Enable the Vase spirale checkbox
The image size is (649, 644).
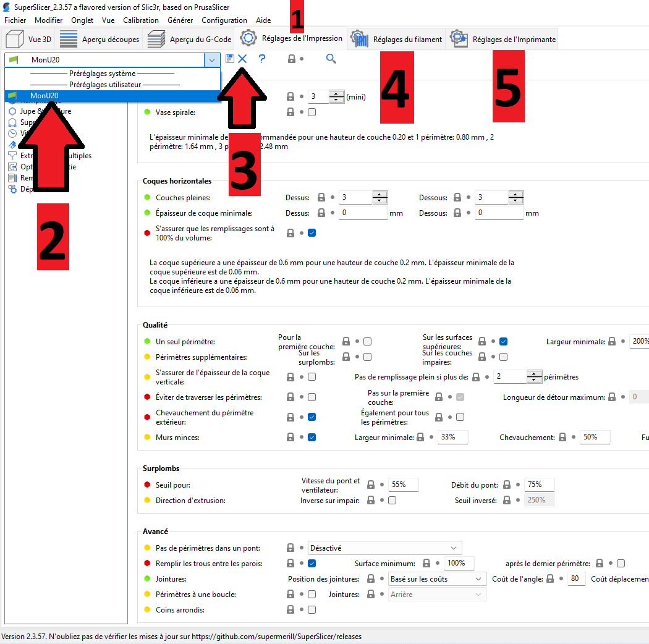(x=312, y=112)
